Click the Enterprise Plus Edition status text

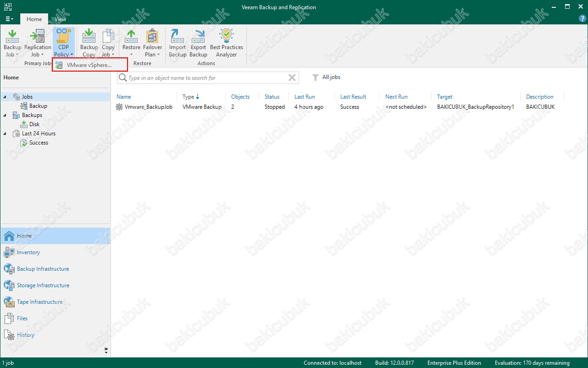pos(454,363)
